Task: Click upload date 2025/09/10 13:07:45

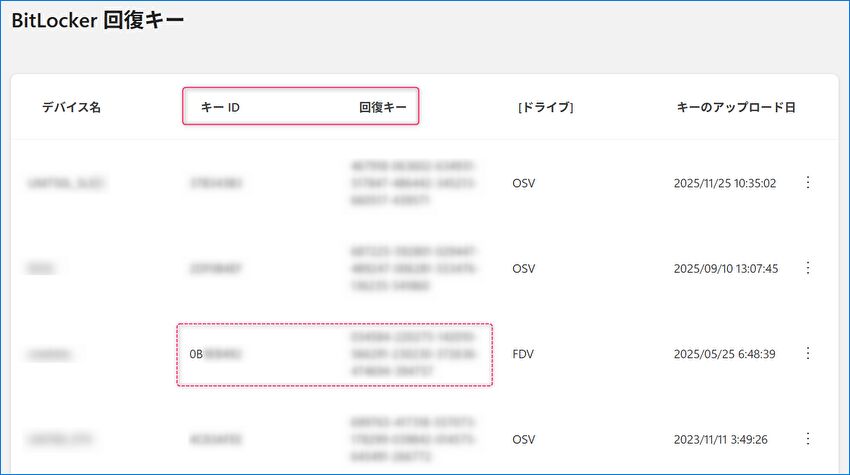Action: [725, 268]
